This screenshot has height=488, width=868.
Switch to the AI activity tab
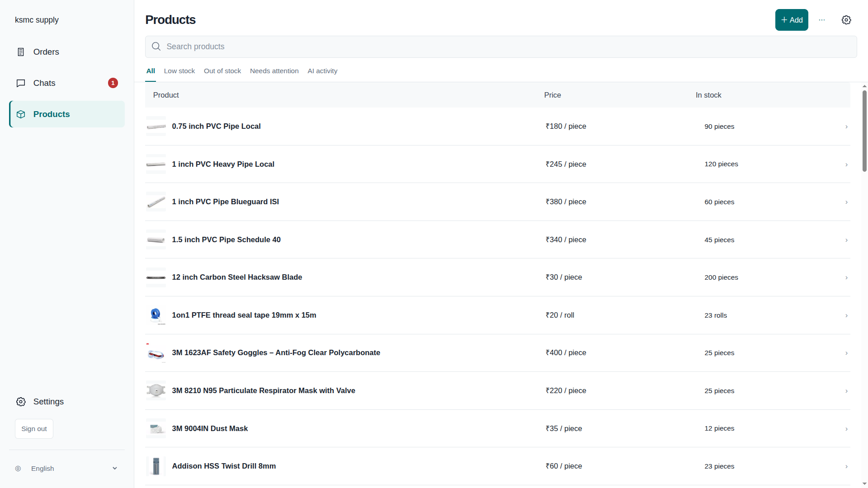coord(322,71)
